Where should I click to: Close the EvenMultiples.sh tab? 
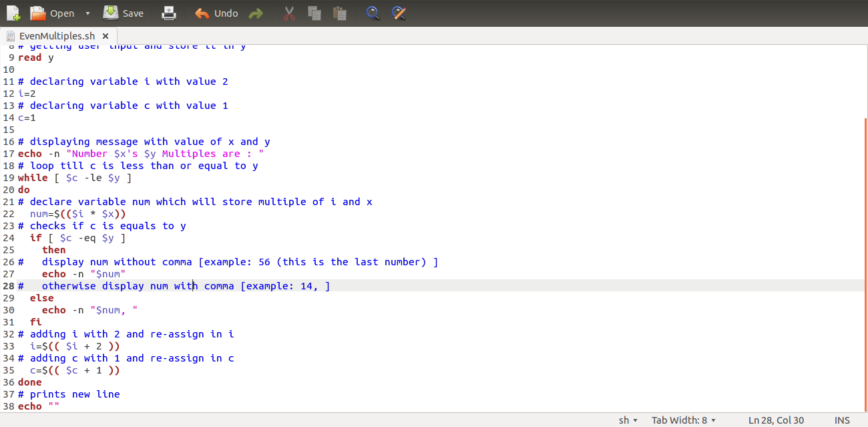(x=105, y=37)
